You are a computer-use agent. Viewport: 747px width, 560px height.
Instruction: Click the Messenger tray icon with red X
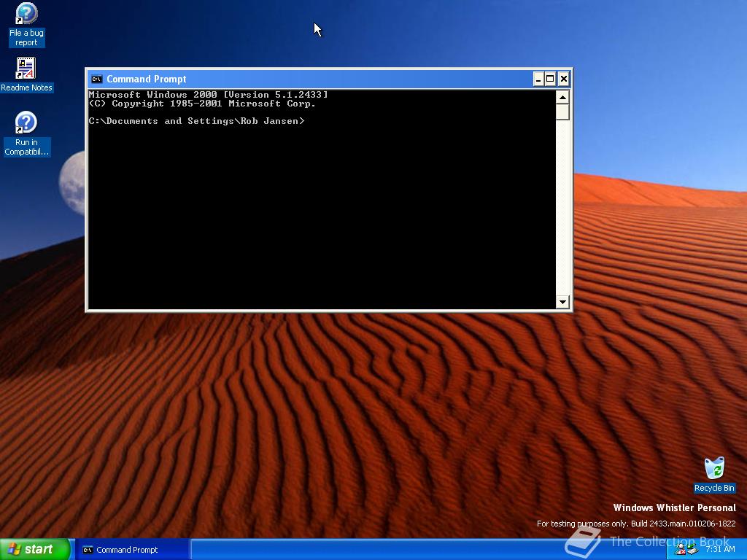681,550
